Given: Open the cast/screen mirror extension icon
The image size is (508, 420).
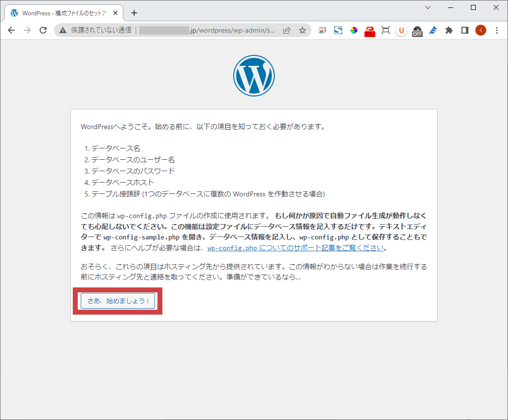Looking at the screenshot, I should (x=322, y=30).
